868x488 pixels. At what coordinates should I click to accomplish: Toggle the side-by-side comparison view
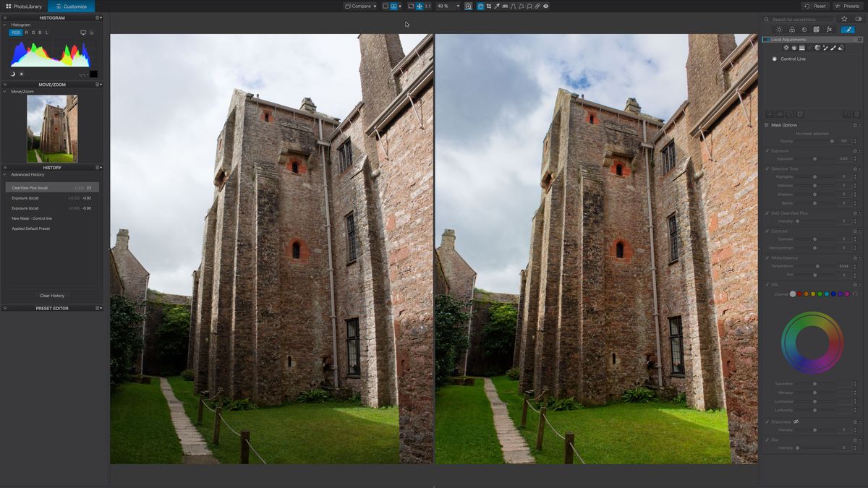(393, 6)
